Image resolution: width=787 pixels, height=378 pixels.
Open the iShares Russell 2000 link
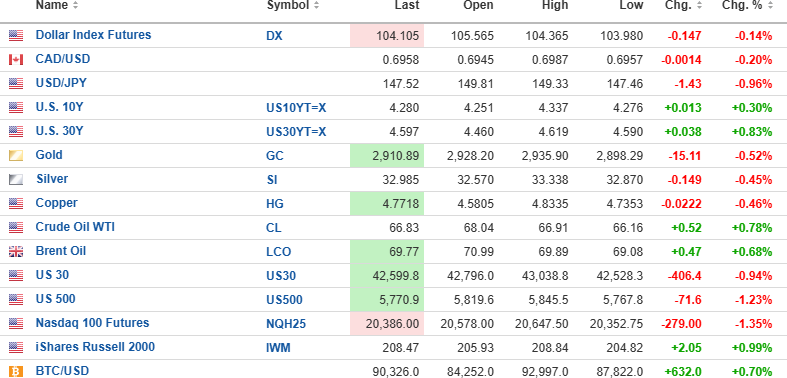click(x=95, y=347)
